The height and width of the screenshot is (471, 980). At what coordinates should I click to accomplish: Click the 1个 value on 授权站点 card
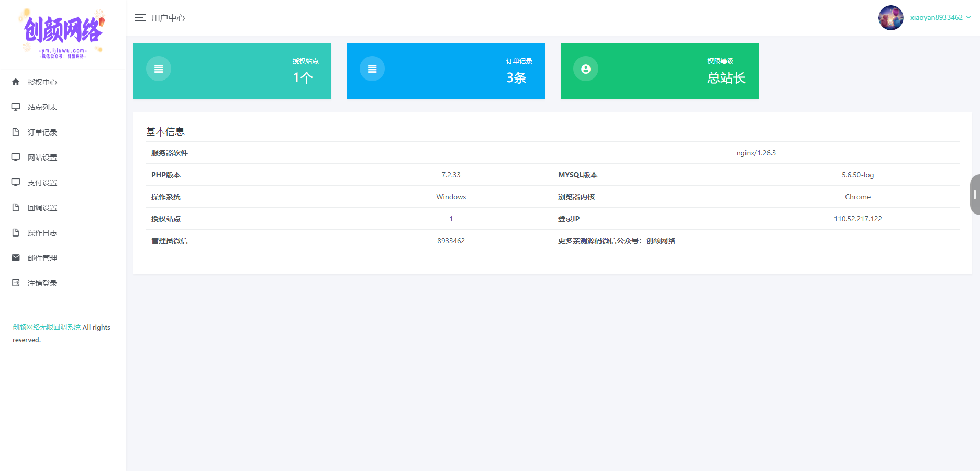[x=303, y=77]
